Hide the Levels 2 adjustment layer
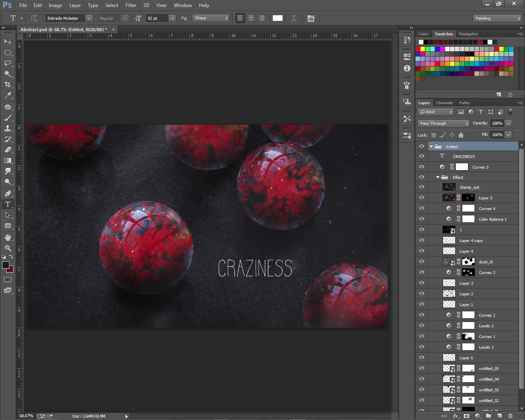The image size is (525, 420). [x=422, y=326]
